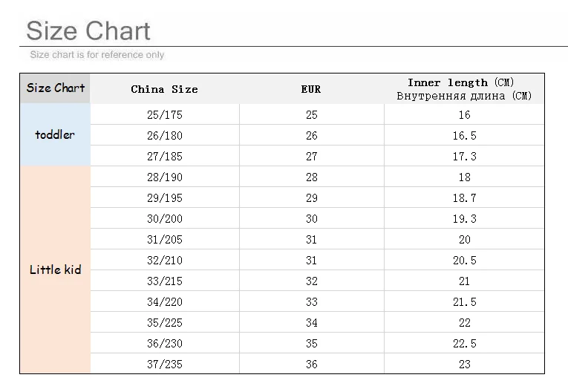This screenshot has height=392, width=568.
Task: Select China size cell "30/200"
Action: (164, 219)
